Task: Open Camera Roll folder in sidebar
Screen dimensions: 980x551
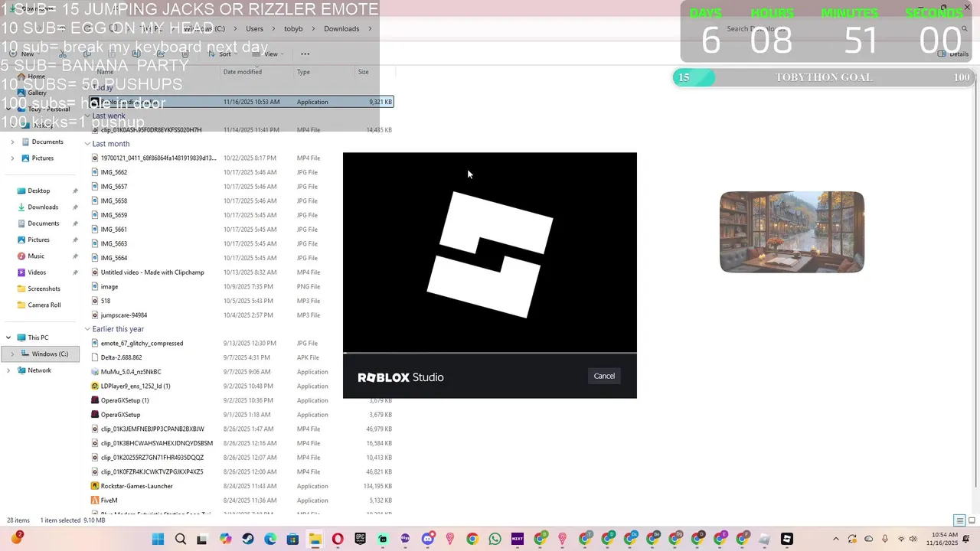Action: (44, 305)
